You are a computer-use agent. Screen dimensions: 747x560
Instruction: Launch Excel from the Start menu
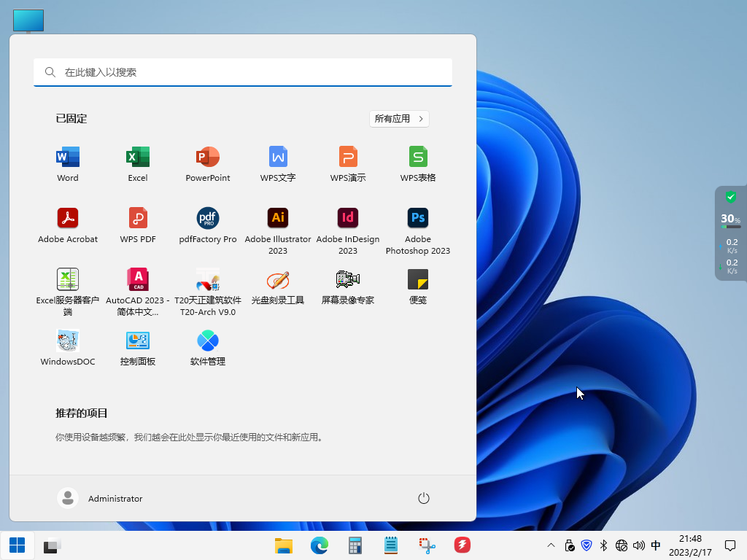click(138, 164)
